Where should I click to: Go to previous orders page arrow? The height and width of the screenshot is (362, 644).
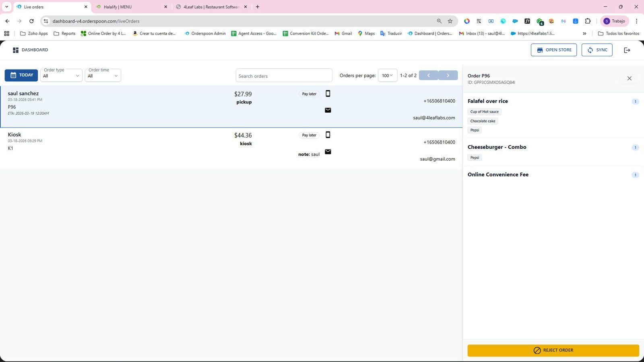pos(429,75)
